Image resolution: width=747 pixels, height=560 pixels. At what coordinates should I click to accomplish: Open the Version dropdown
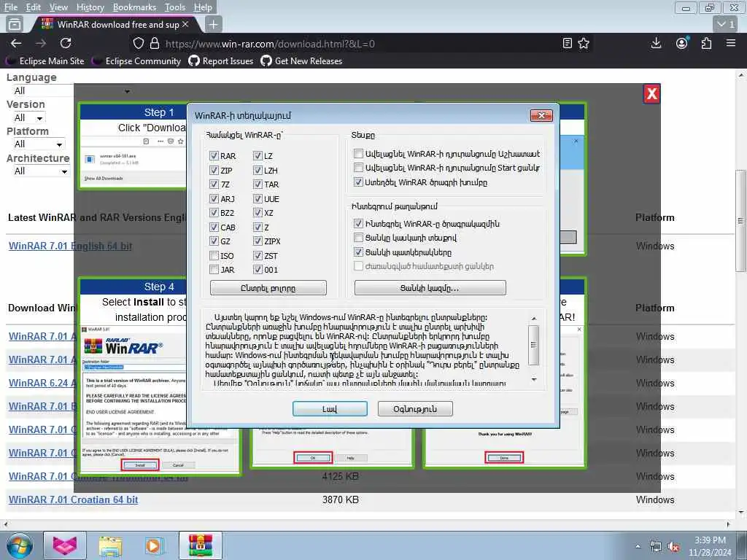tap(28, 117)
